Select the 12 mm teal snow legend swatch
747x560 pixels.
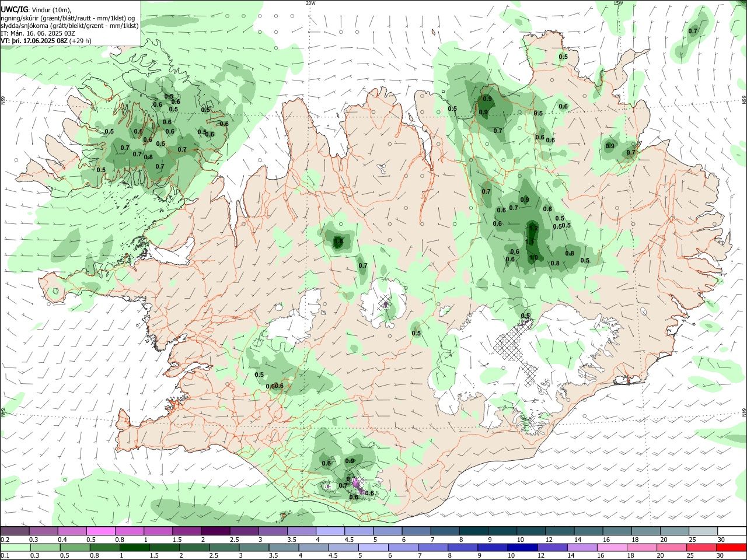pos(560,531)
